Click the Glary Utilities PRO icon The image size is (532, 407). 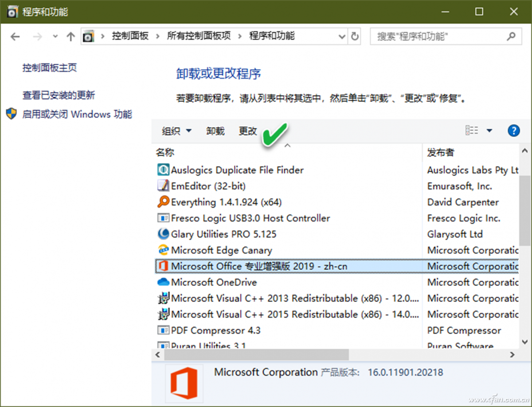[163, 234]
